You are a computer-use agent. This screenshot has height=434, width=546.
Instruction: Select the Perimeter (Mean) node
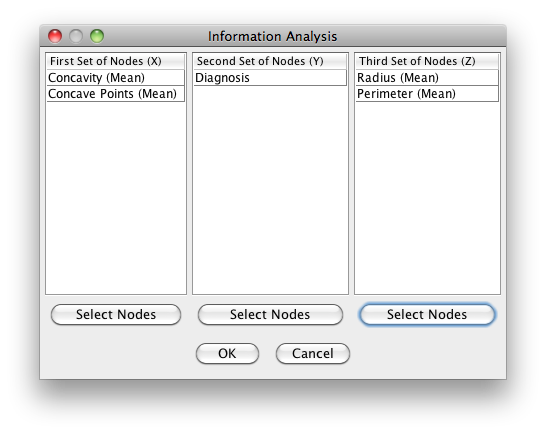(427, 94)
